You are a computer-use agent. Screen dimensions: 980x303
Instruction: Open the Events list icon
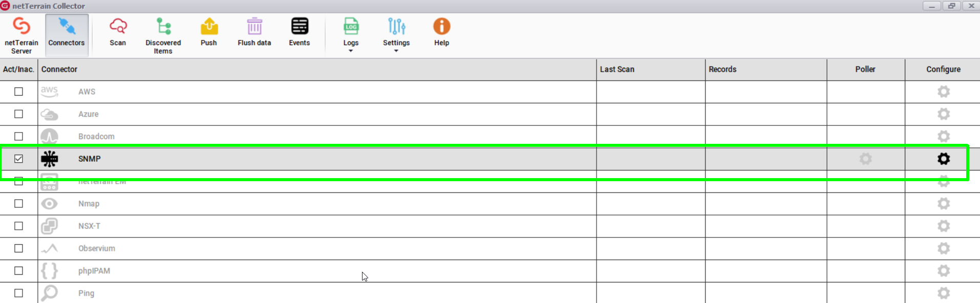pos(300,27)
